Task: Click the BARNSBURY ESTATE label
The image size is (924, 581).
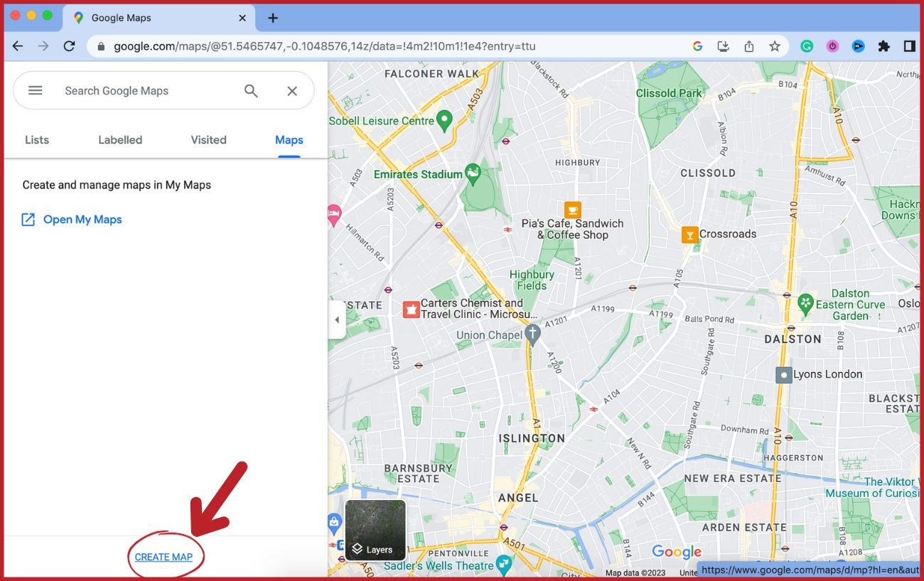Action: (x=419, y=474)
